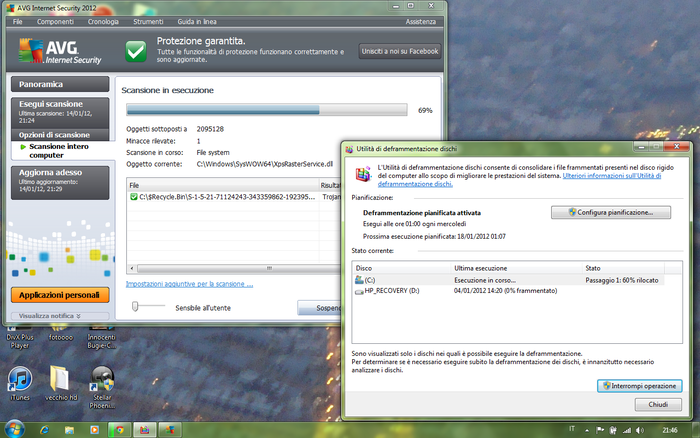Open Applicazioni personali
Screen dimensions: 700x438
[60, 295]
